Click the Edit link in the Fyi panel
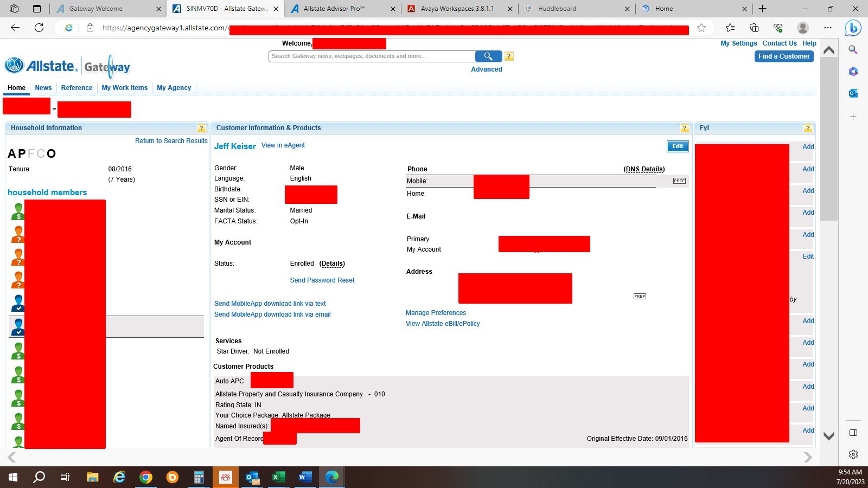 808,256
